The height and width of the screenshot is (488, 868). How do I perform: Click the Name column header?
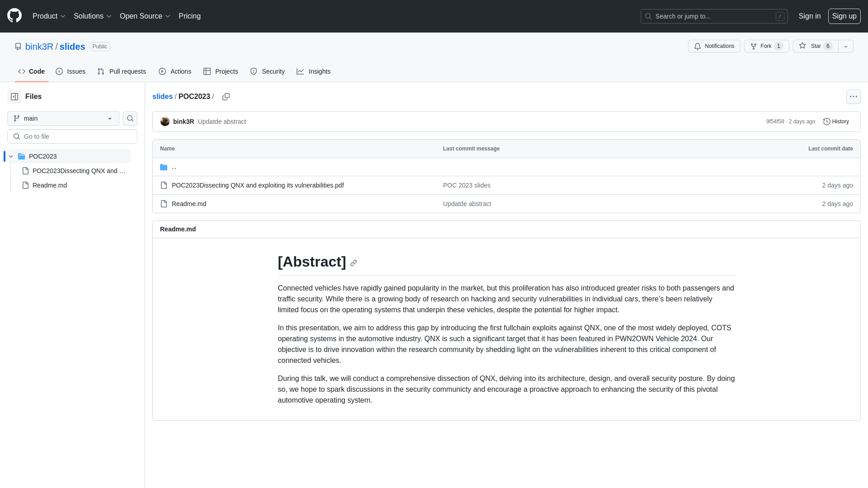pos(167,149)
